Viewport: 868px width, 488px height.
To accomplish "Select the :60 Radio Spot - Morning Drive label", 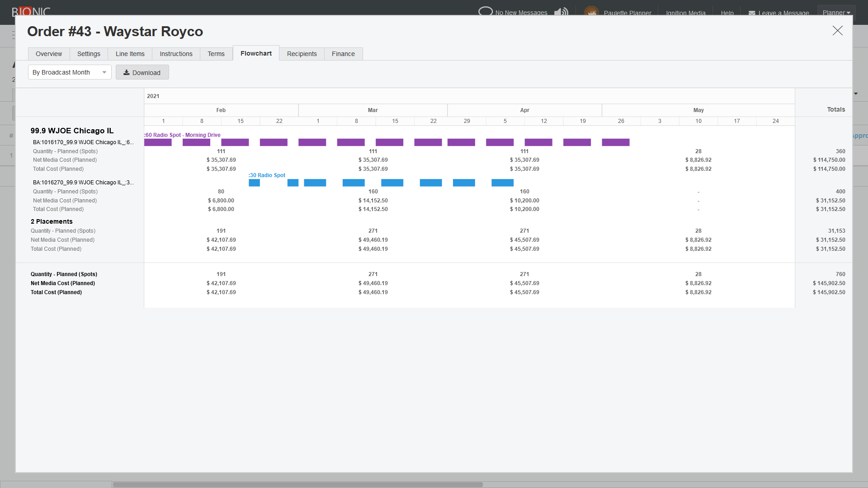I will point(183,135).
